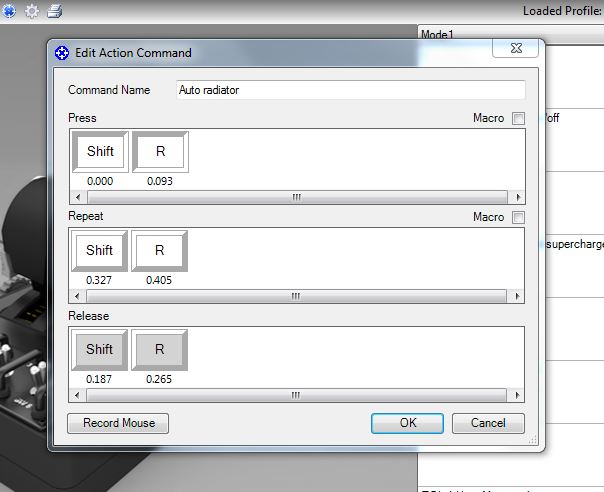Click the blue crosshair icon in top toolbar

click(9, 11)
